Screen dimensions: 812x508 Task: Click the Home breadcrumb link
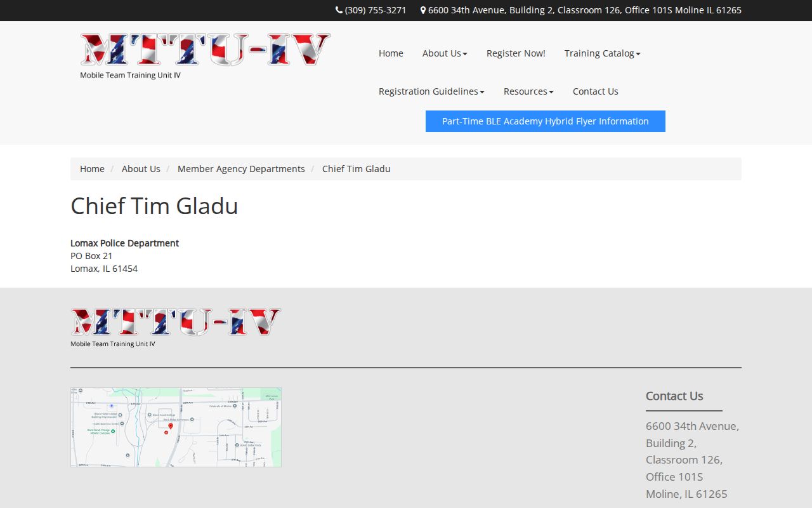click(92, 169)
